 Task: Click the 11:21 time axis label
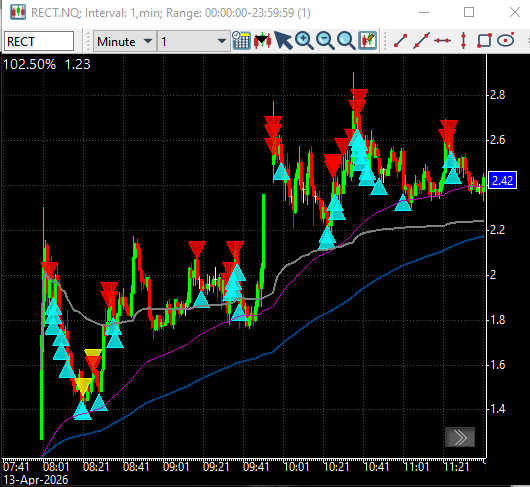456,467
